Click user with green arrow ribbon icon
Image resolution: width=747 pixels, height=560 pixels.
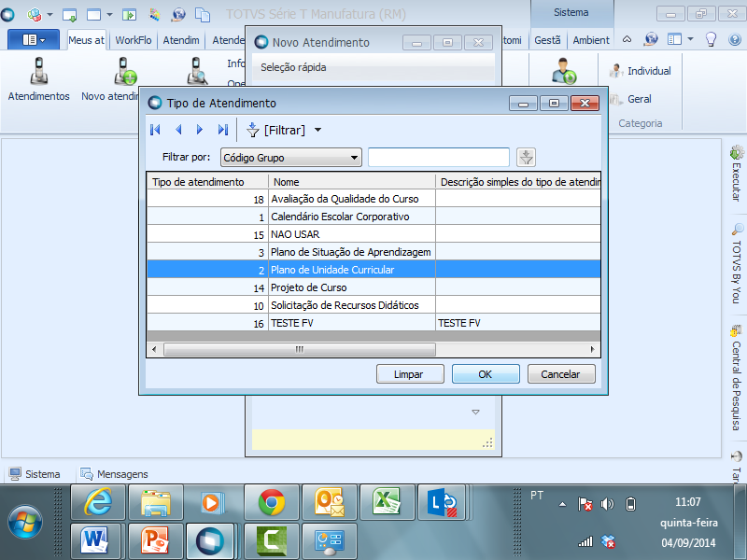[x=564, y=71]
